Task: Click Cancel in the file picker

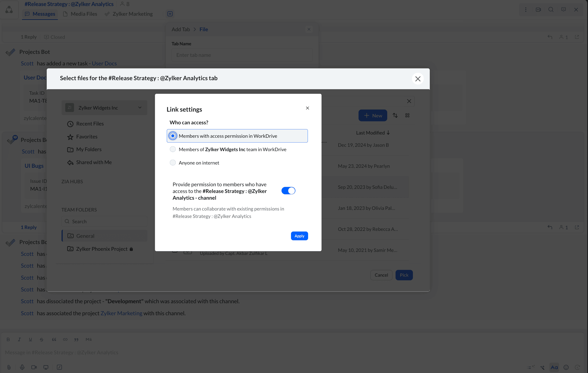Action: pyautogui.click(x=381, y=275)
